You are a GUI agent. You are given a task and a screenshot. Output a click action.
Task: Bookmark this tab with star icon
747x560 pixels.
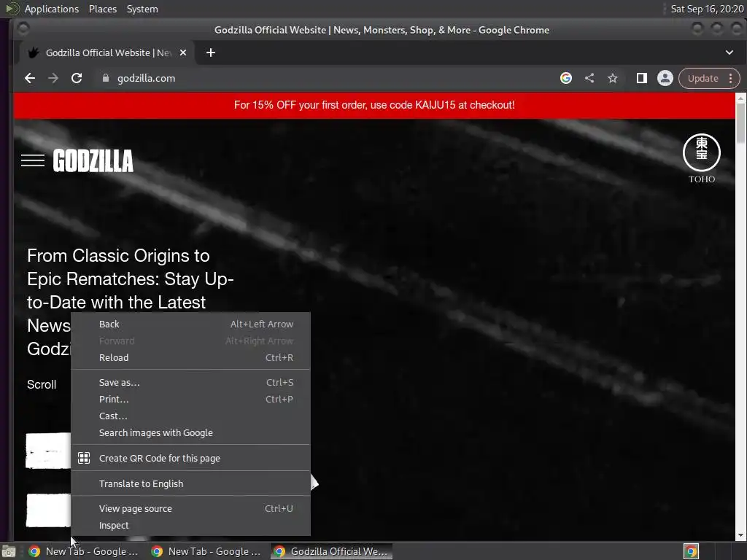pyautogui.click(x=613, y=78)
